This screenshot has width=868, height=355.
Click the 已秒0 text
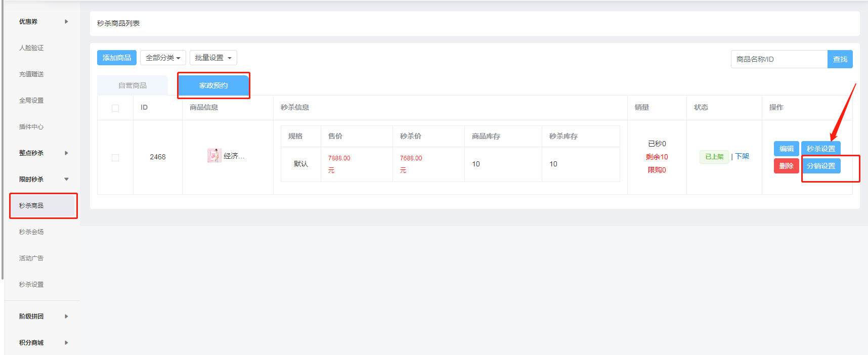click(x=657, y=144)
